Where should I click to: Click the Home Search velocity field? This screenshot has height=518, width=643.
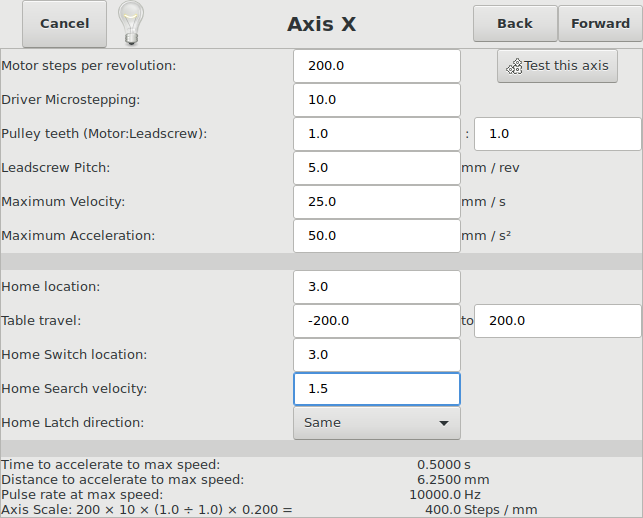[377, 389]
